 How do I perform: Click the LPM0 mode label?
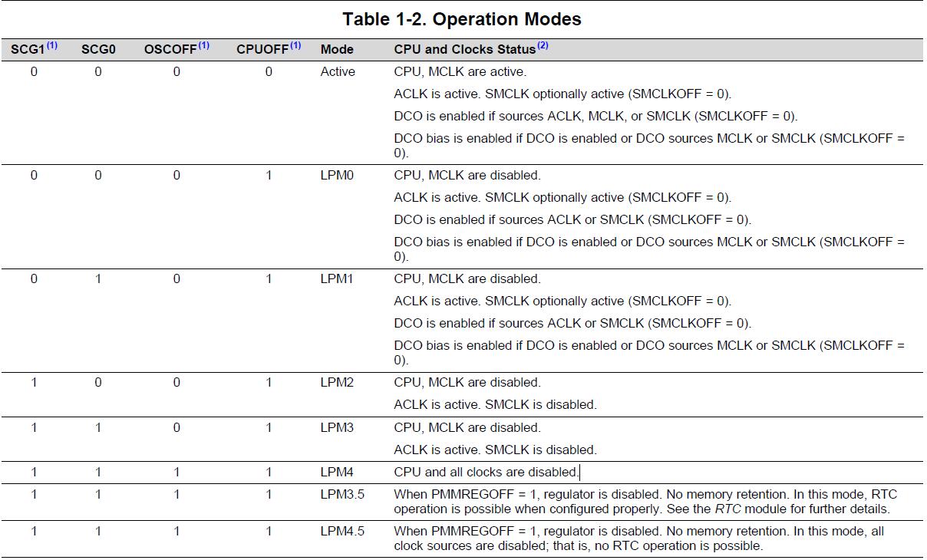point(337,175)
